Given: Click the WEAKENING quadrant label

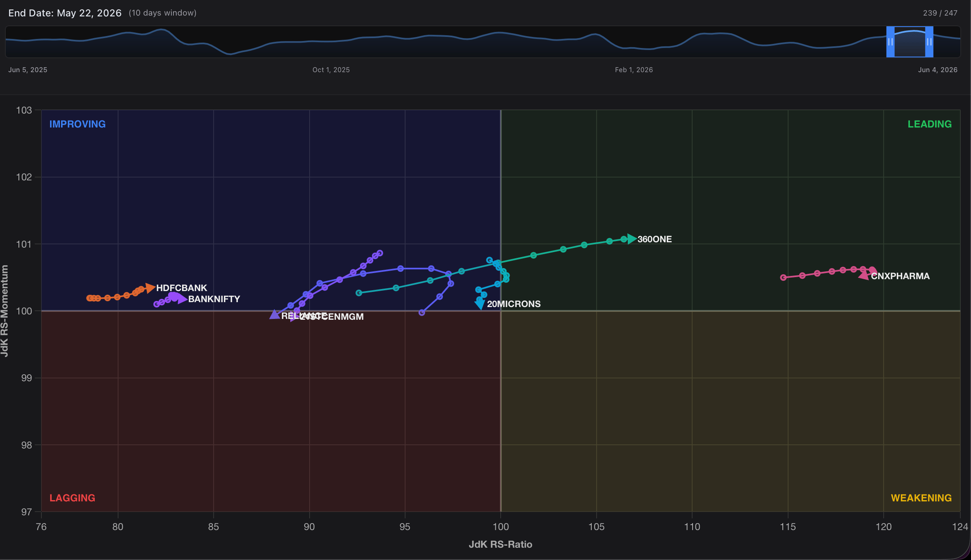Looking at the screenshot, I should [x=921, y=498].
